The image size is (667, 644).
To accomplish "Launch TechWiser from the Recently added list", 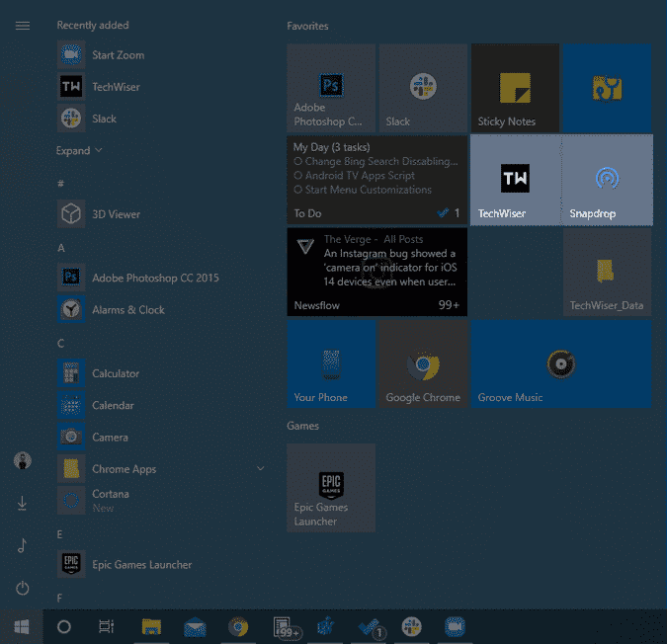I will [x=161, y=87].
